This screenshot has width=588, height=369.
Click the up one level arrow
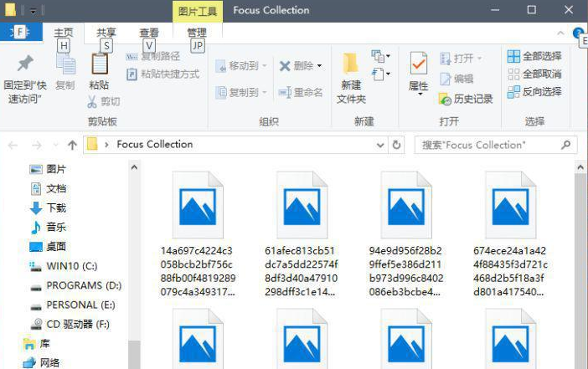(x=72, y=145)
